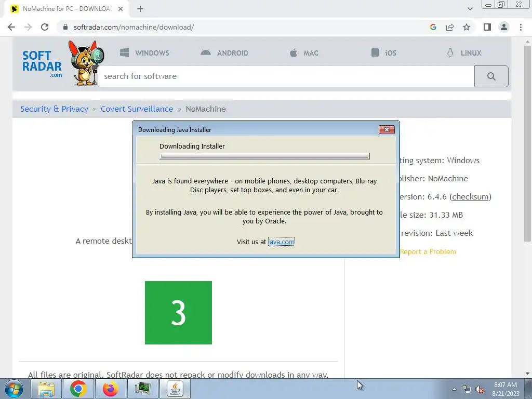Open Google search side icon in address bar

(x=433, y=27)
